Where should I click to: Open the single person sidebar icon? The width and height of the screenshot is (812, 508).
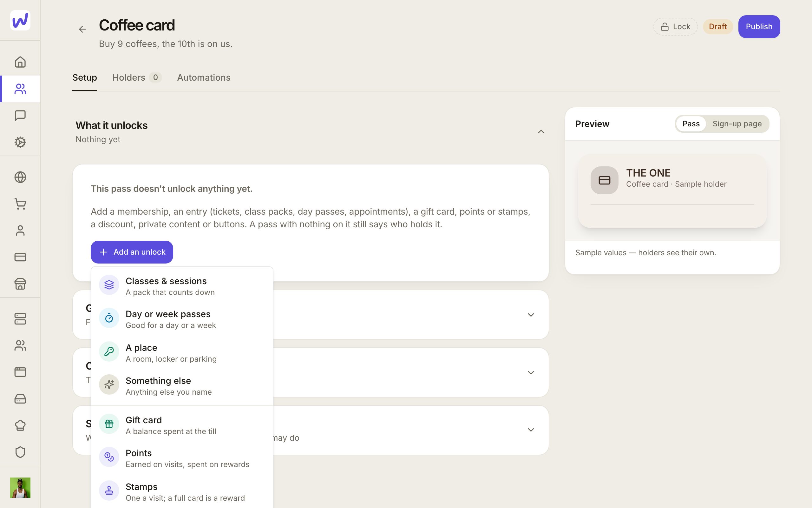pyautogui.click(x=20, y=231)
